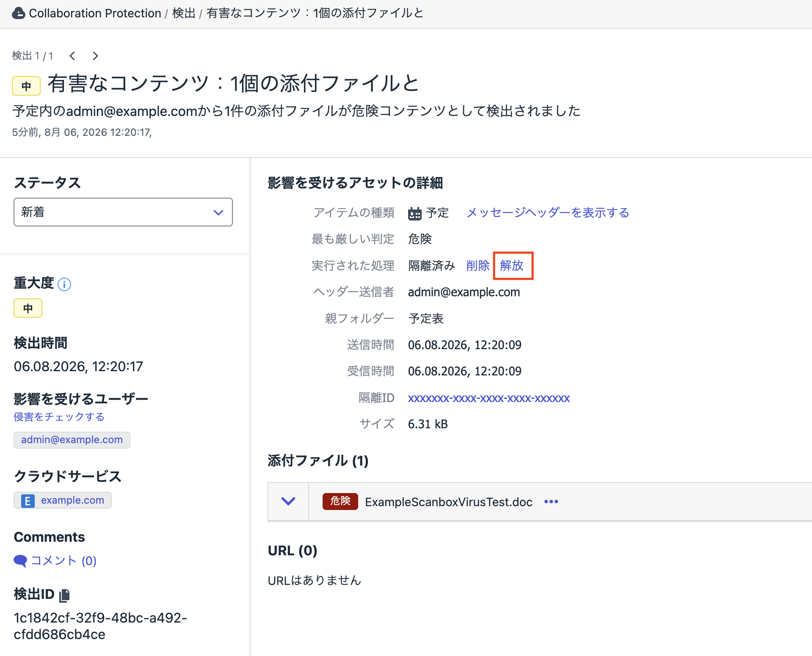The height and width of the screenshot is (656, 812).
Task: Expand the ExampleScanboxVirusTest.doc attachment row
Action: [288, 502]
